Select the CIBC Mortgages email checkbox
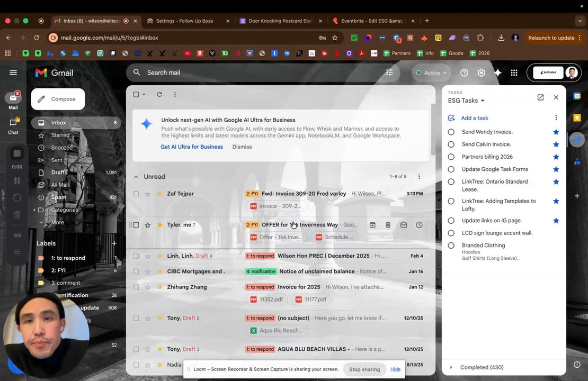Viewport: 588px width, 381px height. (136, 271)
